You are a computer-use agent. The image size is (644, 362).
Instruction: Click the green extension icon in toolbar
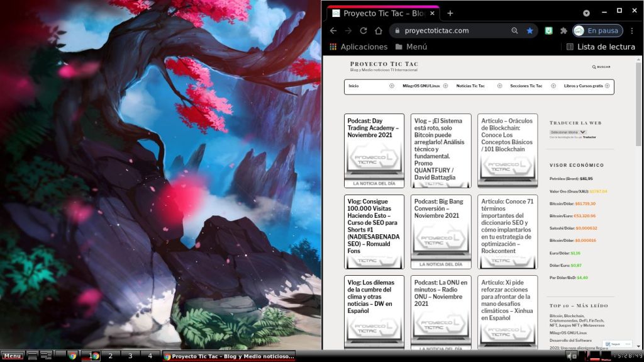coord(548,30)
